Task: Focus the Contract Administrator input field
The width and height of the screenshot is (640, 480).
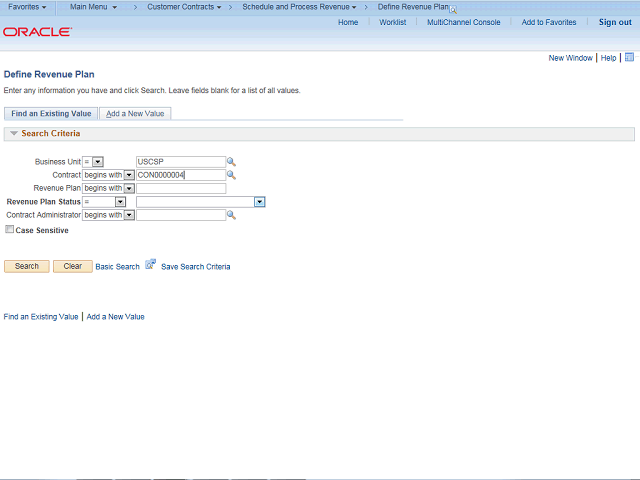Action: 181,215
